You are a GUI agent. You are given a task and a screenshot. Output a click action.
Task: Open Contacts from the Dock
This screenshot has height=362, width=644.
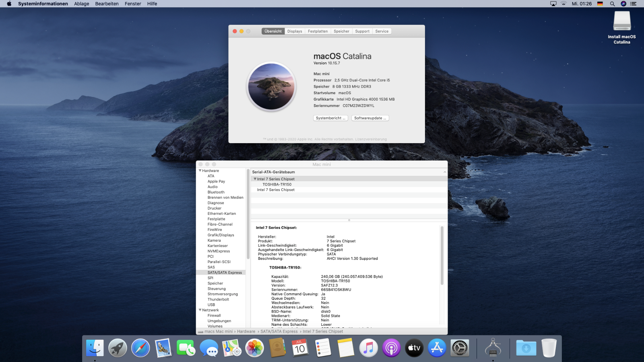277,348
